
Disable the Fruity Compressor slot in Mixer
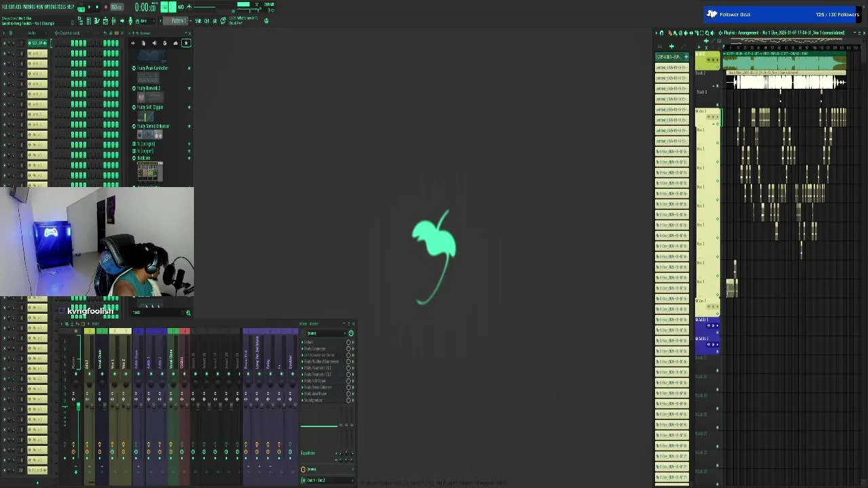[349, 348]
